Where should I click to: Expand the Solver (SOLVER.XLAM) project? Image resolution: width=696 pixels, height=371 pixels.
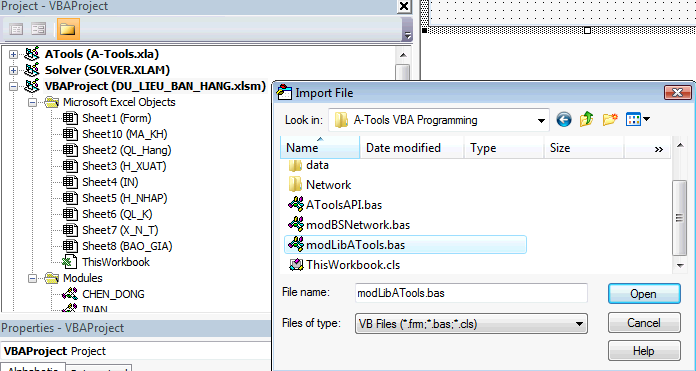pos(13,71)
